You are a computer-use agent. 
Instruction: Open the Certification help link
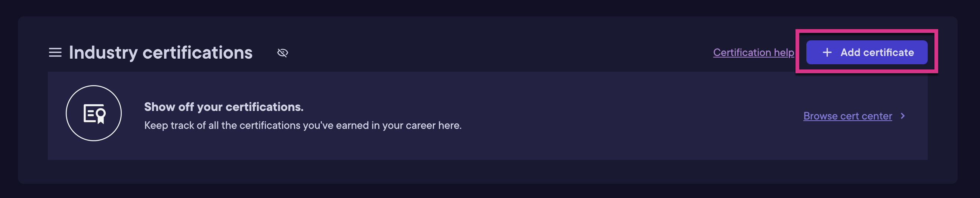point(754,53)
